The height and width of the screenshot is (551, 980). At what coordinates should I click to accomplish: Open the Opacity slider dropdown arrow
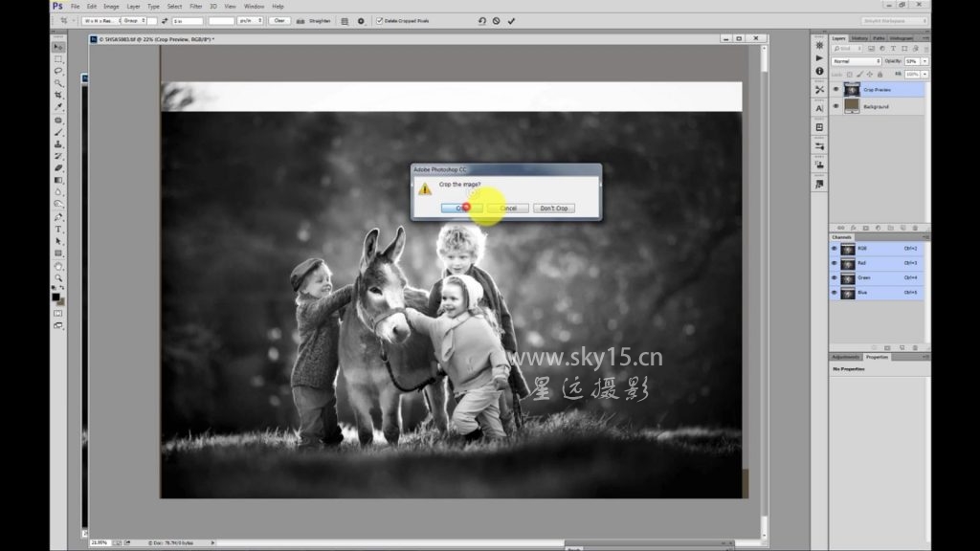coord(925,61)
